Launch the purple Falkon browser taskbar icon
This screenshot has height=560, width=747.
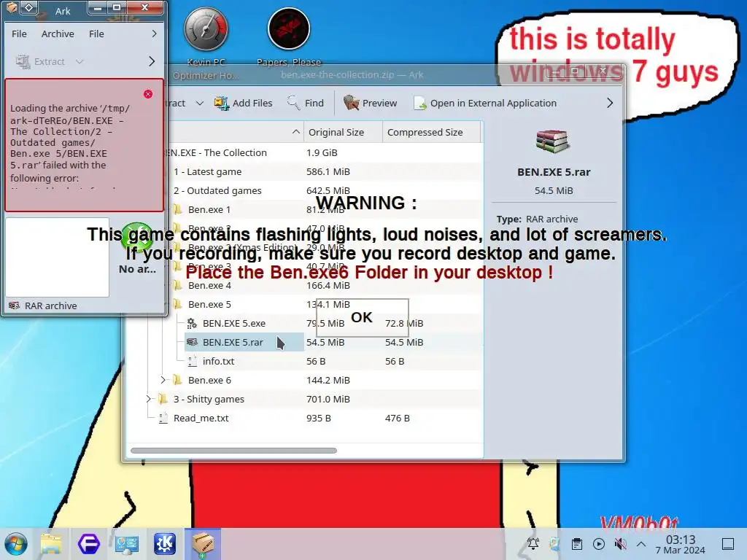(88, 544)
